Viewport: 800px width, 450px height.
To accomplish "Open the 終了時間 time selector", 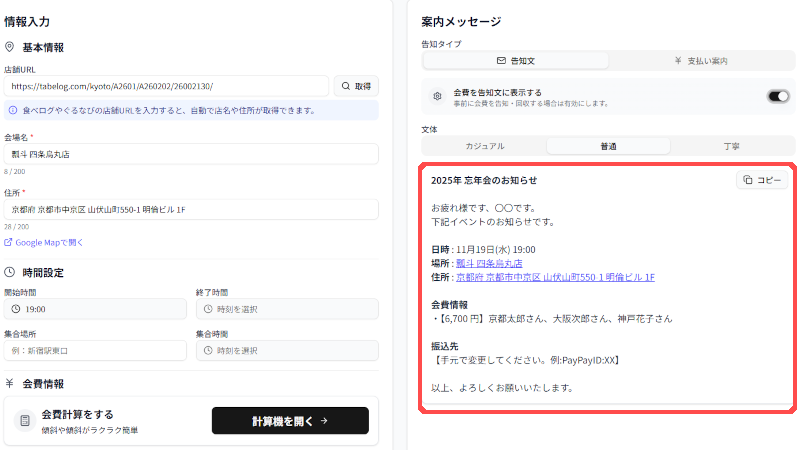I will click(286, 309).
